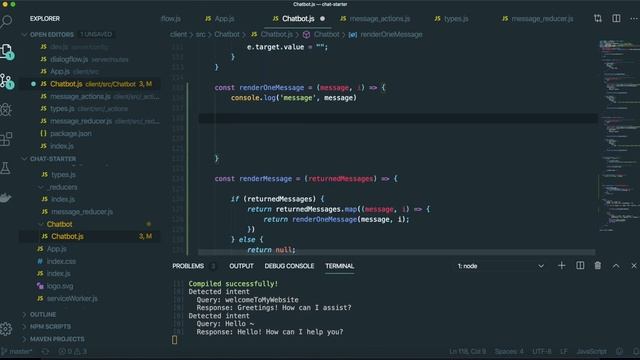The width and height of the screenshot is (640, 360).
Task: Click the feedback smiley in status bar
Action: (x=620, y=351)
